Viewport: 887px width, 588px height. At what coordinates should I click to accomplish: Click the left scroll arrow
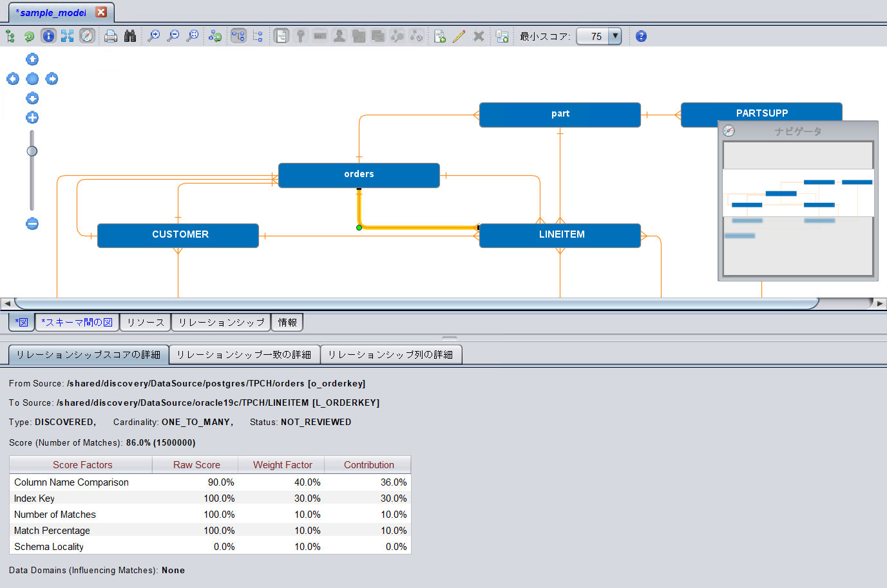7,303
